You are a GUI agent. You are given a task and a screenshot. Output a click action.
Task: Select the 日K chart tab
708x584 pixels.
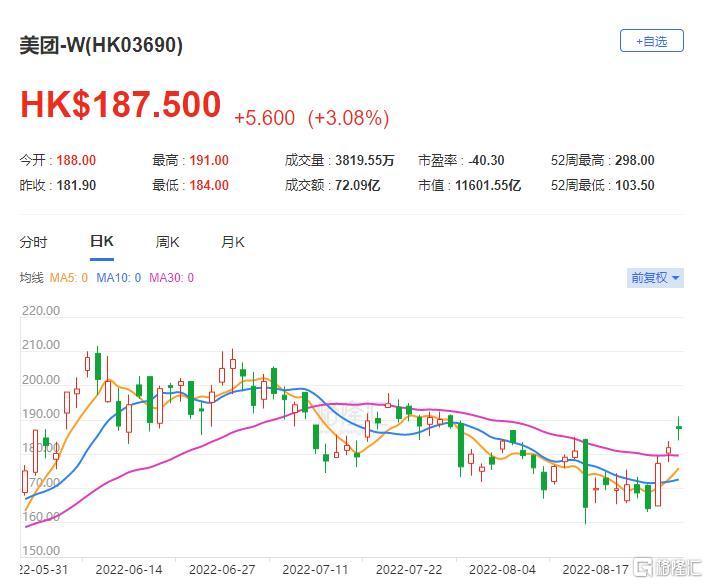tap(102, 242)
